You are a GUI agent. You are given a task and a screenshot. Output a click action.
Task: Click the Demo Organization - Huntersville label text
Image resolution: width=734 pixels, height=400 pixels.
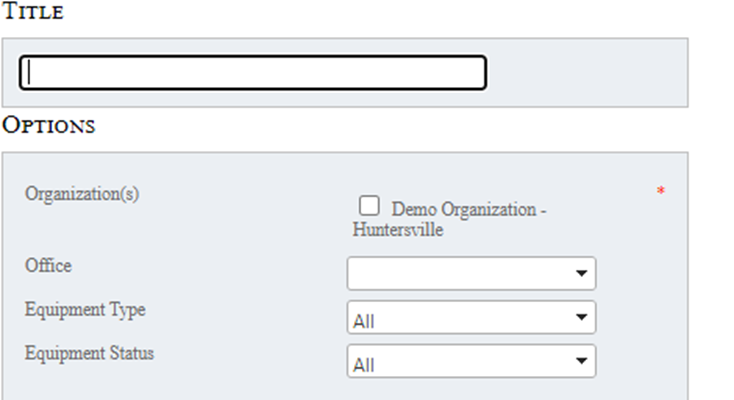click(469, 210)
